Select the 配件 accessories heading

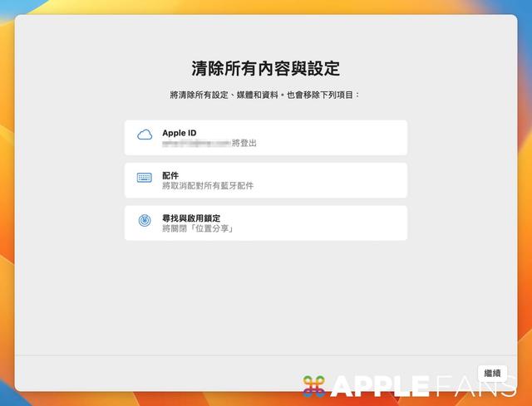click(x=170, y=175)
